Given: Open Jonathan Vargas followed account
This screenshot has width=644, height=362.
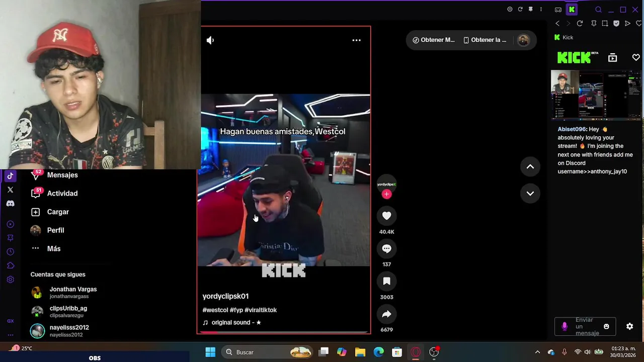Looking at the screenshot, I should tap(63, 293).
